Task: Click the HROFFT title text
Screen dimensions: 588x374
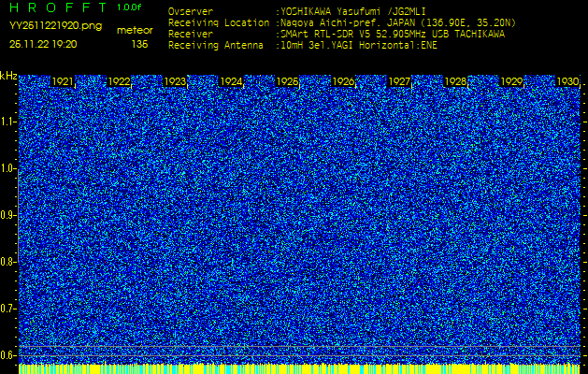Action: [x=58, y=7]
